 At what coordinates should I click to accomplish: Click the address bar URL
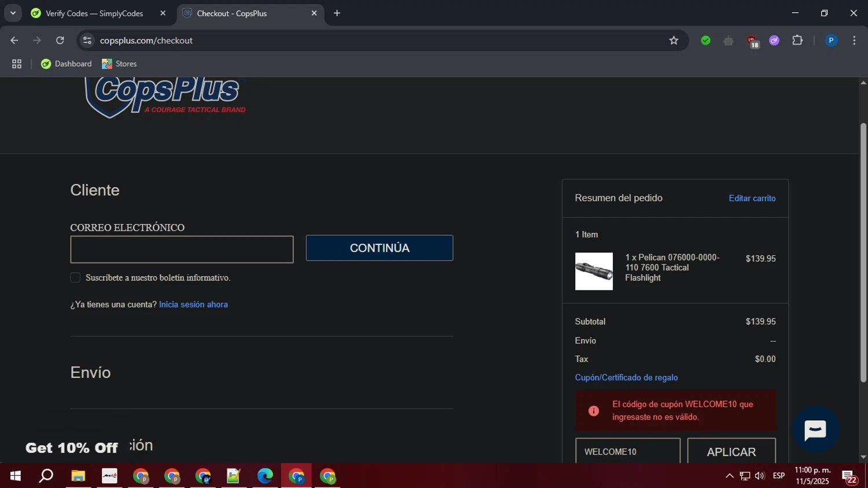point(146,41)
